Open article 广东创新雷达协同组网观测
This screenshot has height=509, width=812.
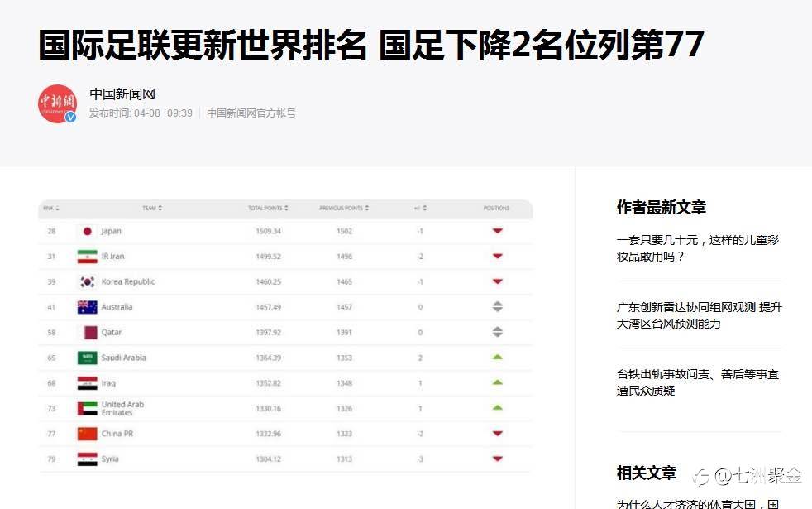coord(699,315)
